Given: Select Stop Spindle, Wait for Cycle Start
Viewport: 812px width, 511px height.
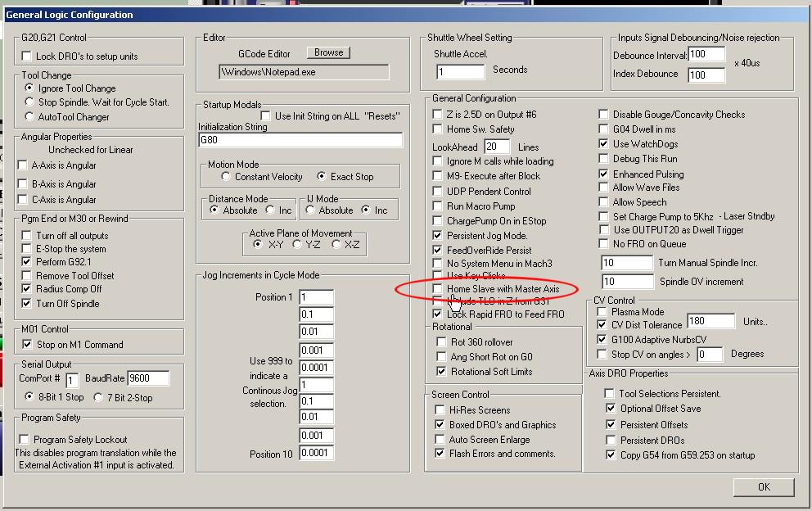Looking at the screenshot, I should coord(30,102).
